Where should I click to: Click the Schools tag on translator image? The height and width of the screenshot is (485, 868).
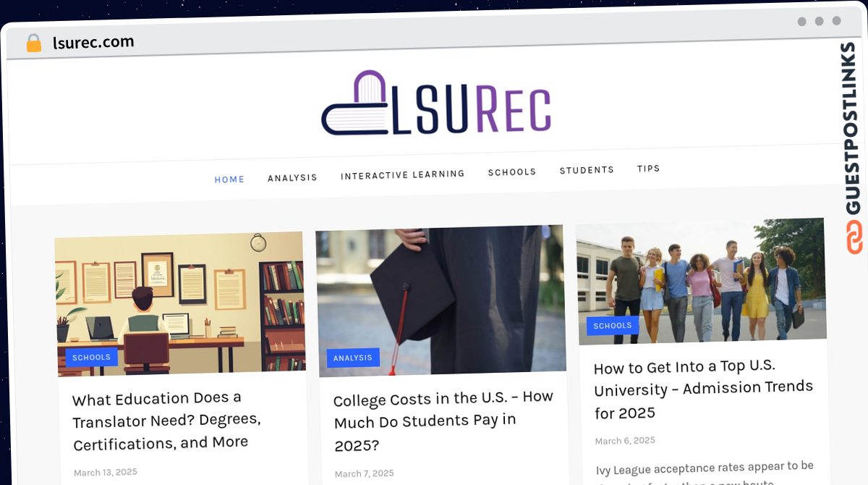(92, 357)
